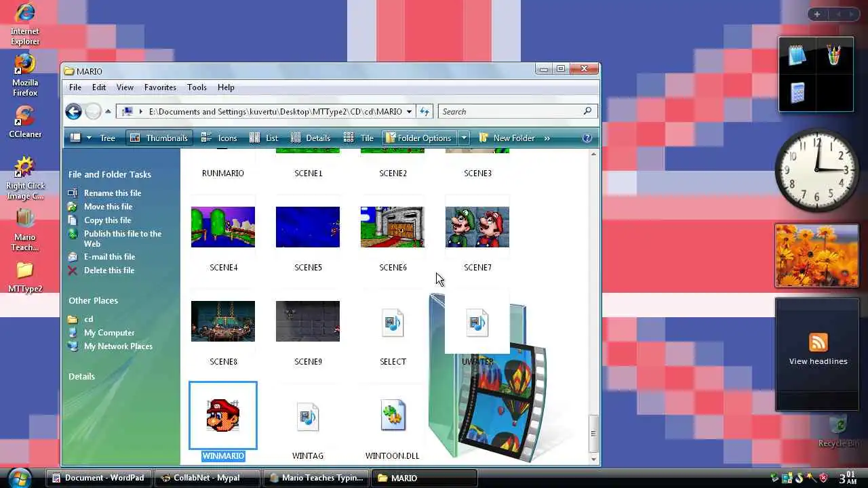Switch to Tile view
868x488 pixels.
pyautogui.click(x=359, y=138)
